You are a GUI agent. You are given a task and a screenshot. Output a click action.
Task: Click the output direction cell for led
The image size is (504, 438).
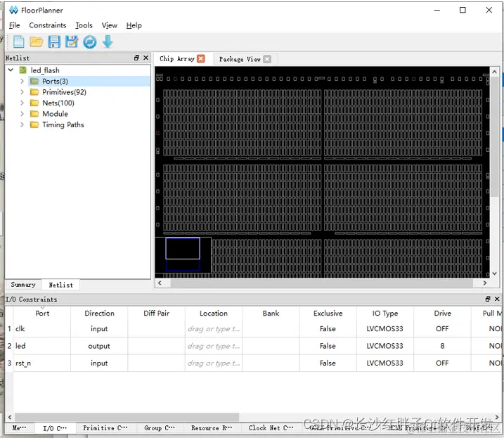[99, 346]
